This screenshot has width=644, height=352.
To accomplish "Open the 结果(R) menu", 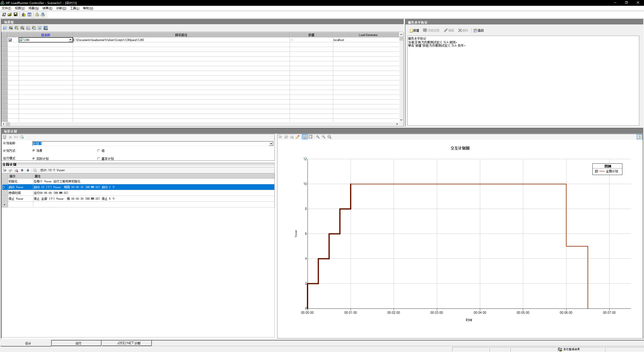I will pyautogui.click(x=47, y=8).
